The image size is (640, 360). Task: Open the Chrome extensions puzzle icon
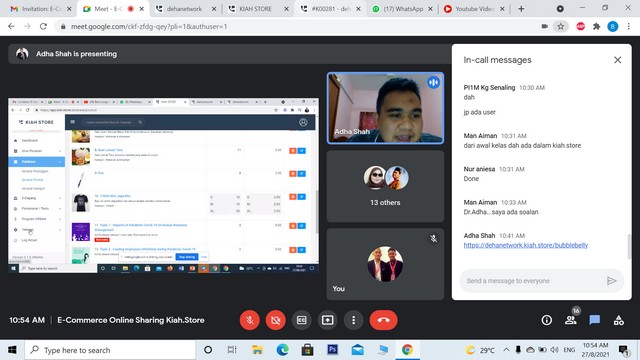pos(596,27)
